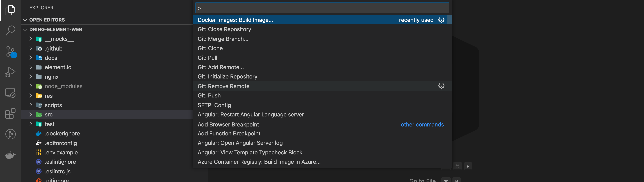Viewport: 644px width, 182px height.
Task: Open the Run and Debug view
Action: 10,72
